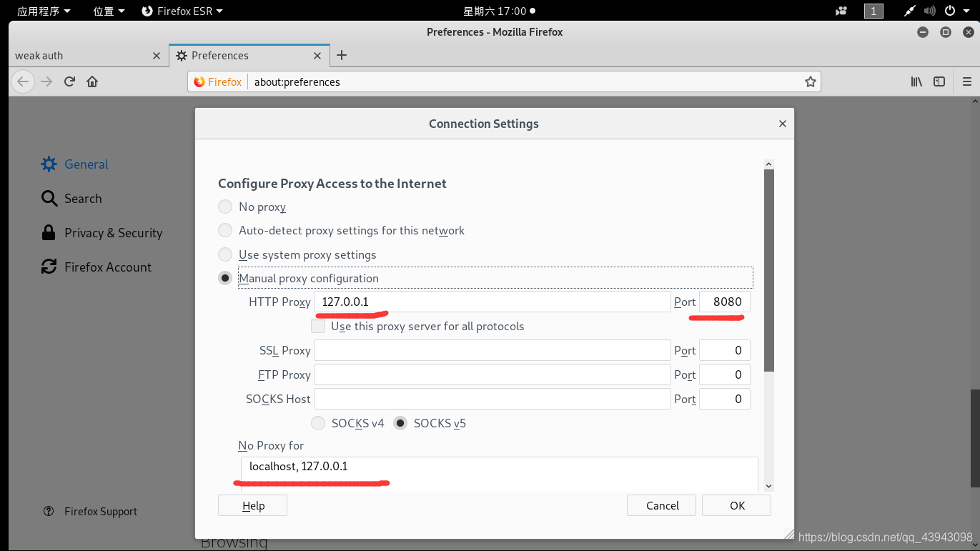Image resolution: width=980 pixels, height=551 pixels.
Task: Open the Privacy & Security category
Action: [x=102, y=233]
